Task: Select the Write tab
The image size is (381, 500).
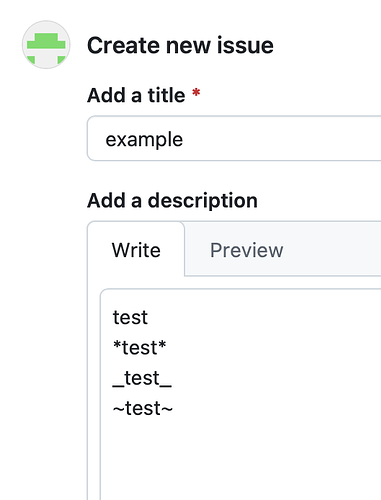Action: tap(136, 250)
